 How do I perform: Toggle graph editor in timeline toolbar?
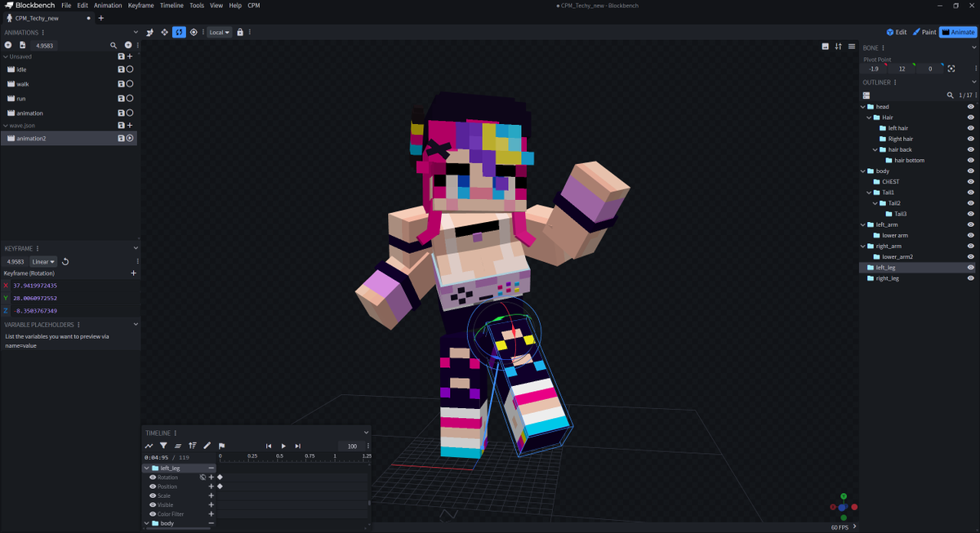pos(149,446)
